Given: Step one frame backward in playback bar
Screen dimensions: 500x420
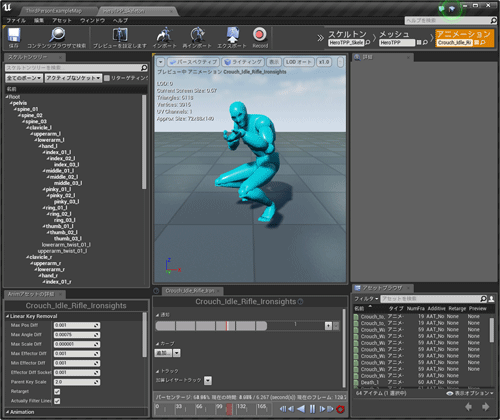Looking at the screenshot, I should [x=291, y=409].
